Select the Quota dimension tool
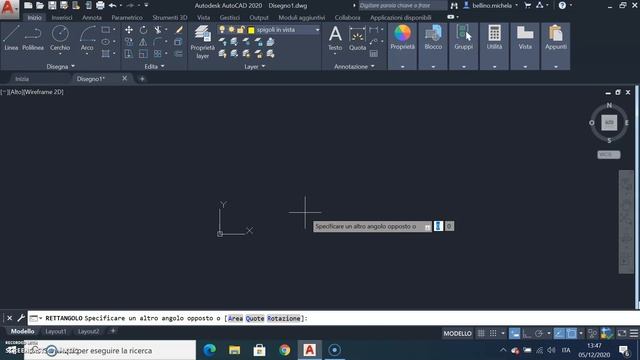Image resolution: width=640 pixels, height=360 pixels. click(357, 38)
